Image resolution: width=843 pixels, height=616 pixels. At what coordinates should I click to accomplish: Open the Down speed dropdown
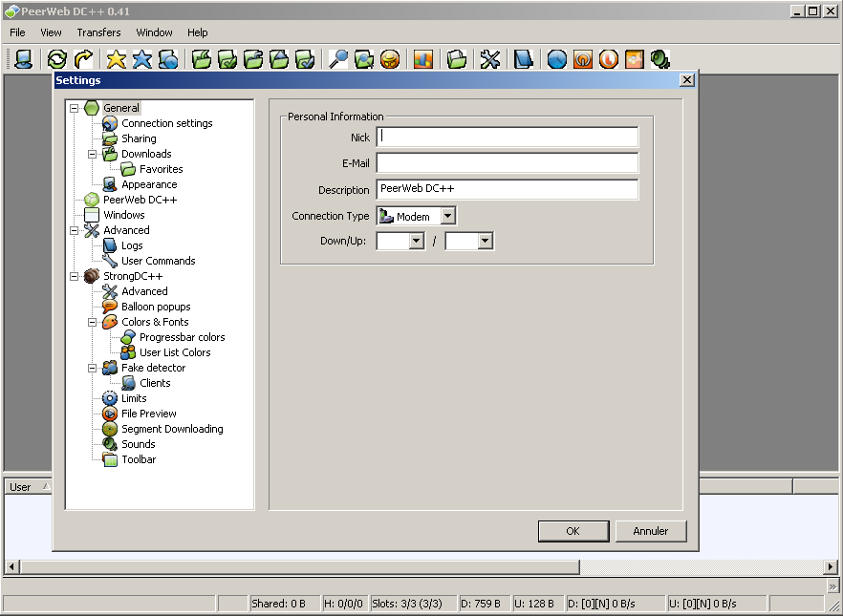(416, 241)
